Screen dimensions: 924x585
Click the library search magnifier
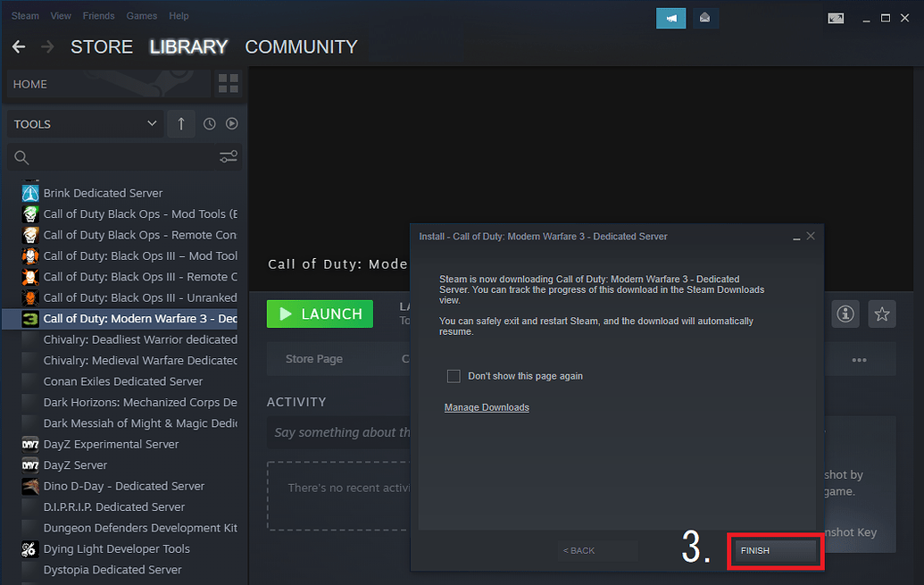point(20,157)
